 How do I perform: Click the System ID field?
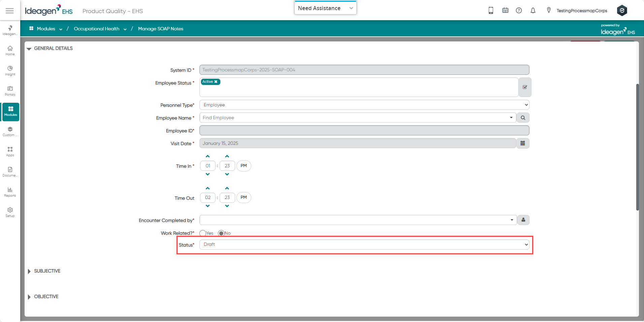[364, 70]
